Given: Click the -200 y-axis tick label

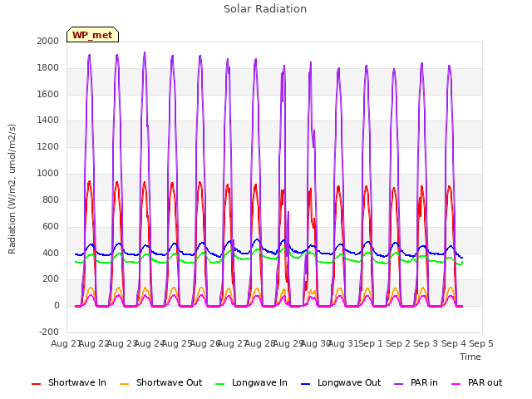Looking at the screenshot, I should [49, 332].
